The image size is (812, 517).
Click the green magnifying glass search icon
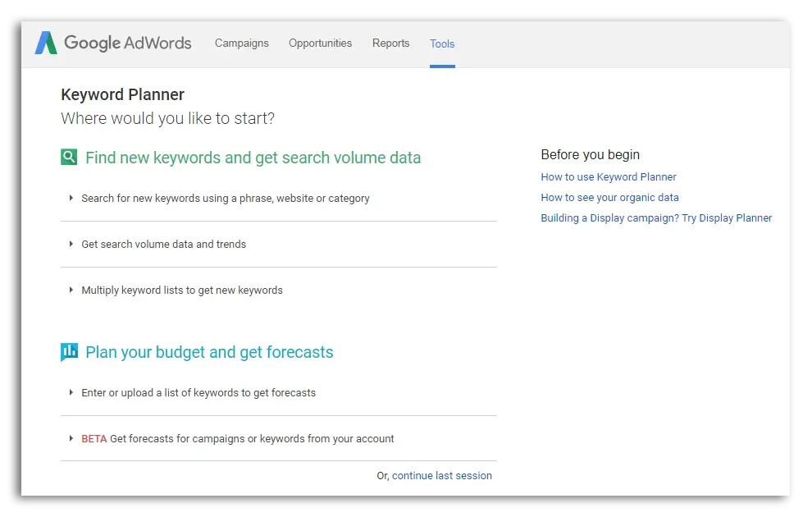[69, 157]
